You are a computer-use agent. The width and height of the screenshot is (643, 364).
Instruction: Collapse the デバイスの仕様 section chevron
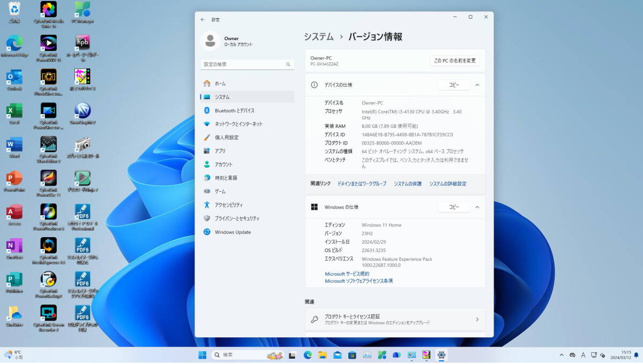[477, 85]
